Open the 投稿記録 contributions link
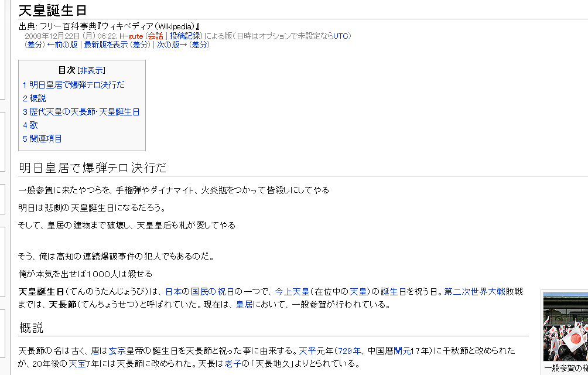Screen dimensions: 588x375 coord(185,36)
